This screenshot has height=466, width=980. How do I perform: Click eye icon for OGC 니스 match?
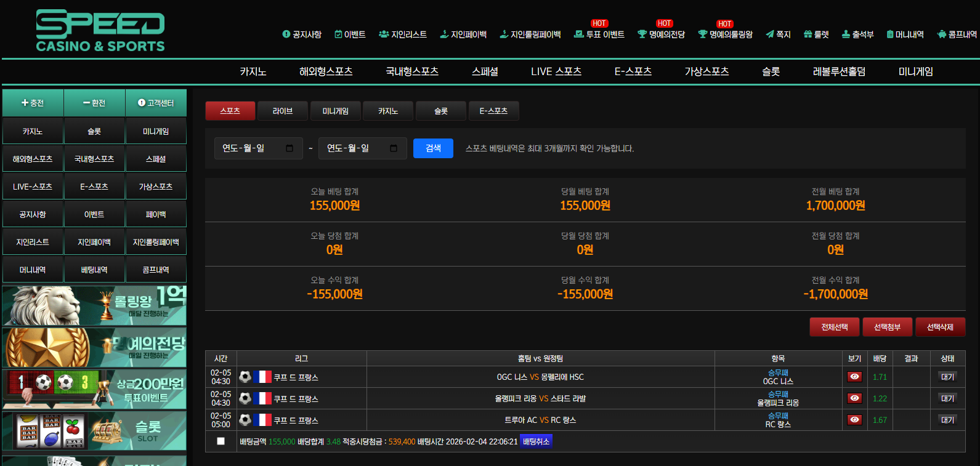pos(854,377)
